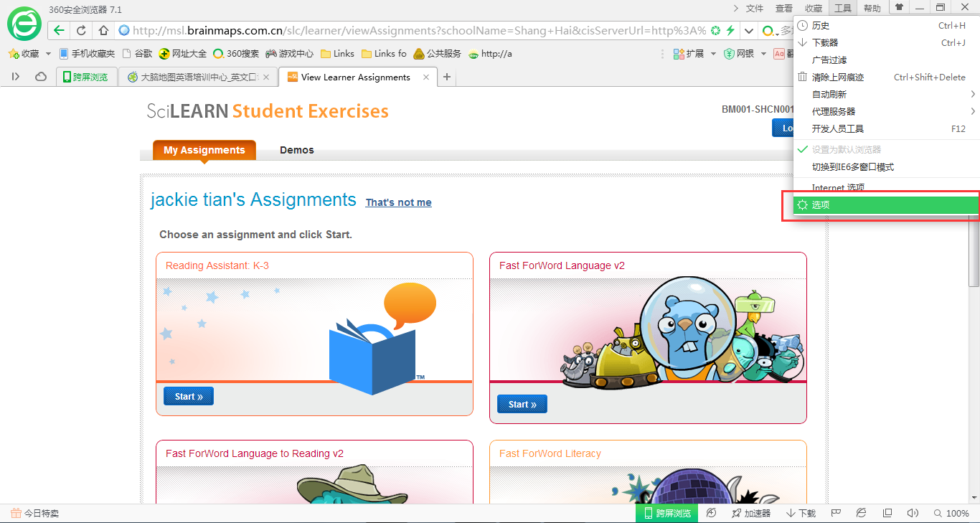Click the sidebar toggle icon left of tabs
The height and width of the screenshot is (523, 980).
point(16,77)
